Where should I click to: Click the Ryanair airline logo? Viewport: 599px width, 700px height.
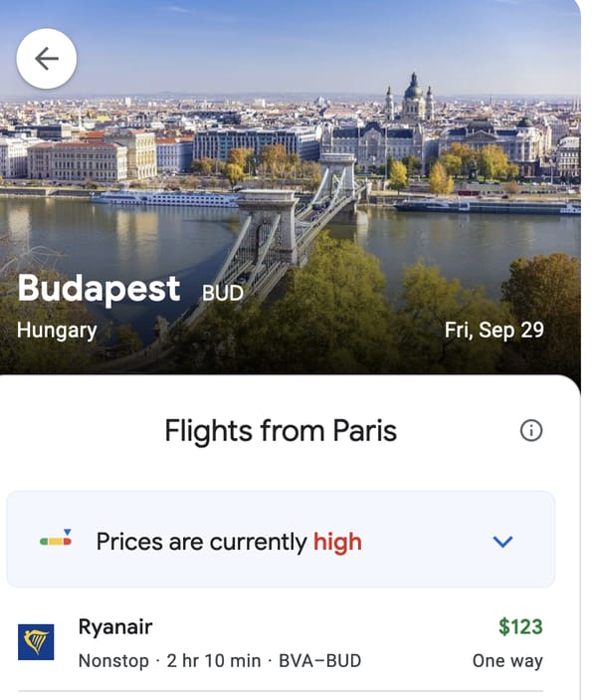click(x=36, y=642)
